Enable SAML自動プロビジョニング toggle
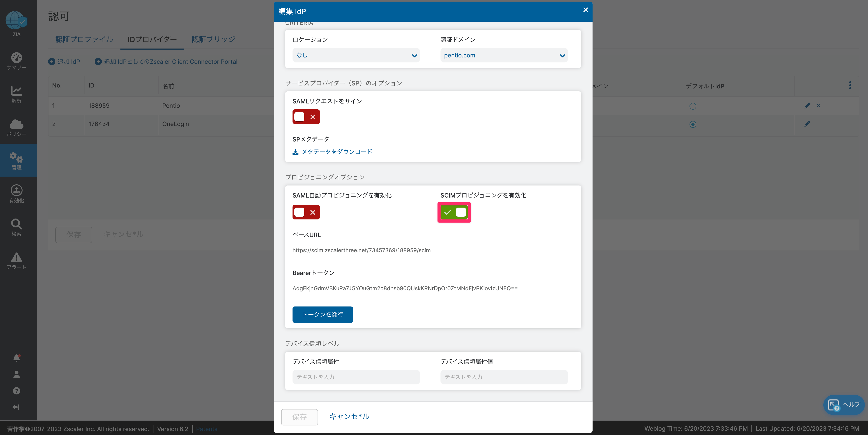Image resolution: width=868 pixels, height=435 pixels. point(306,212)
